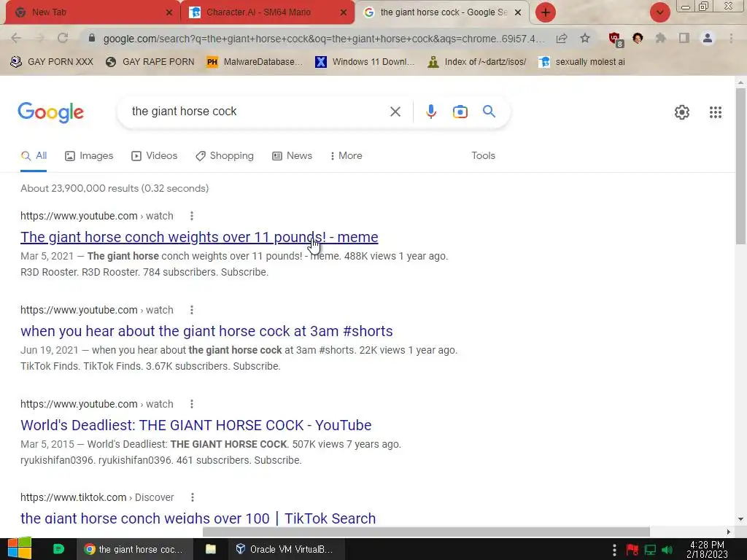Submit search with the magnifier icon

point(489,112)
